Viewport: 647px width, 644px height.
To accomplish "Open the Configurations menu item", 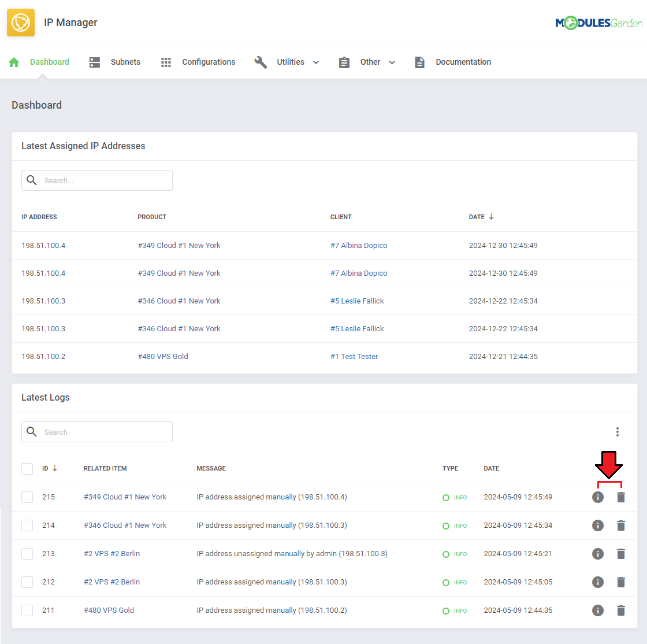I will (209, 62).
